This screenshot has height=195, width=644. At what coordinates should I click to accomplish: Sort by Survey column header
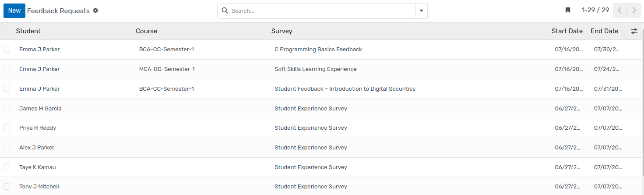click(282, 31)
